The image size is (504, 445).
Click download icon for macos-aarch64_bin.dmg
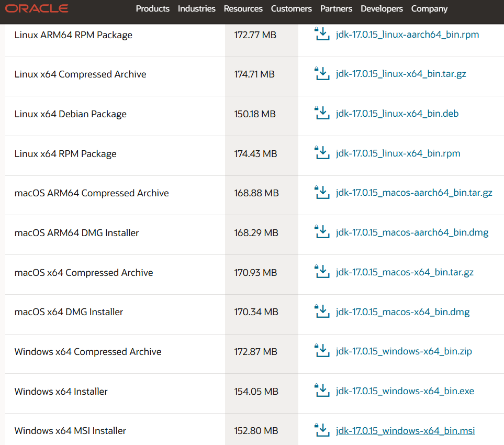322,232
